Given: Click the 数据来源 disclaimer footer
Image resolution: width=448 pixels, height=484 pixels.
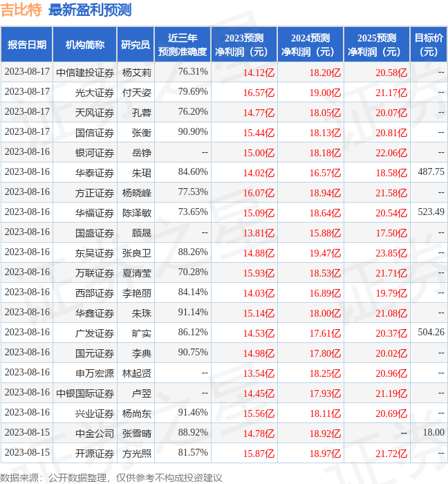Looking at the screenshot, I should [x=111, y=478].
